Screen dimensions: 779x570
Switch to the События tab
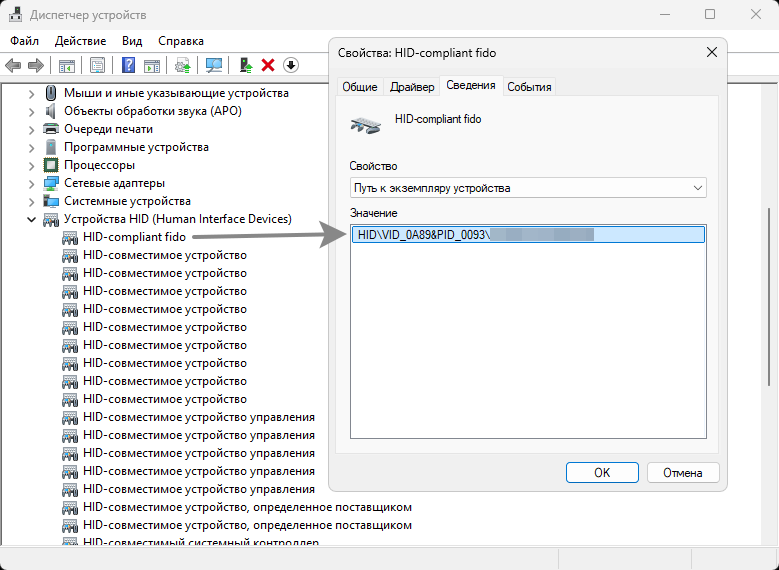[529, 87]
